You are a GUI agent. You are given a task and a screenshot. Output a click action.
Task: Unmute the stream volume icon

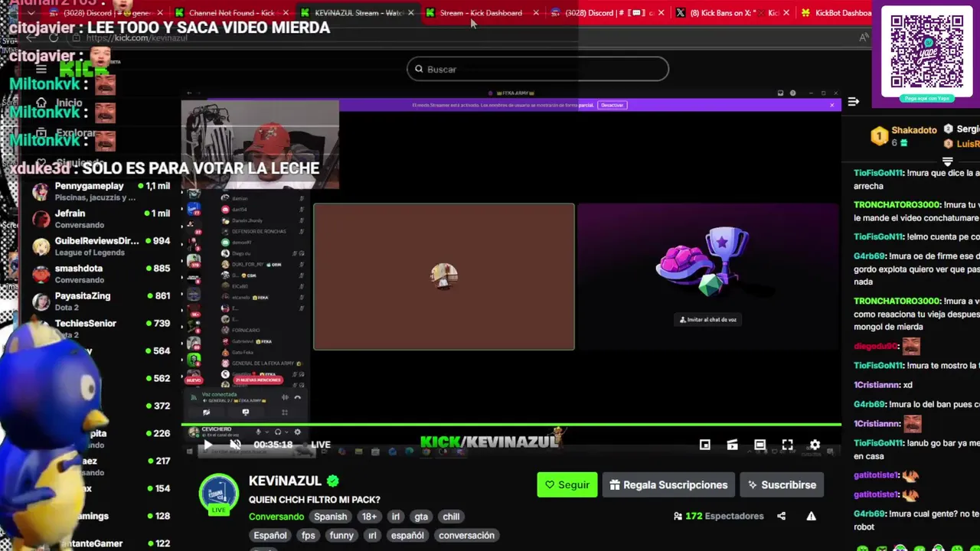click(x=235, y=445)
